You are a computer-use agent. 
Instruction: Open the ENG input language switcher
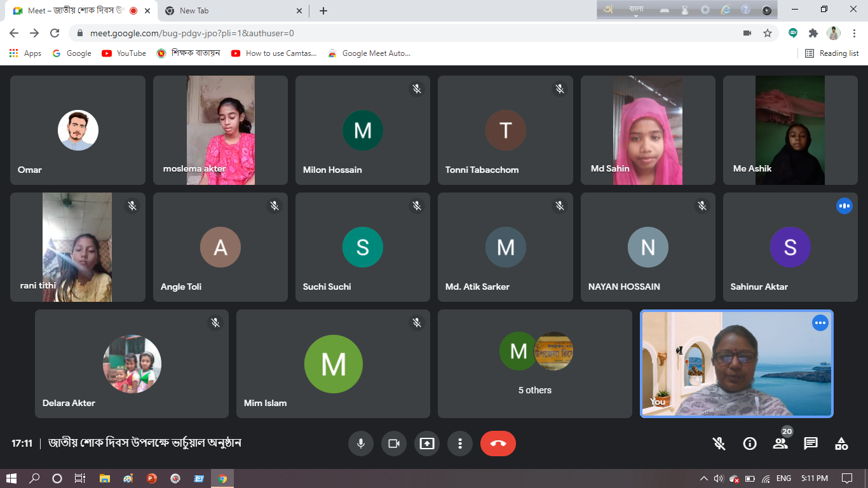tap(784, 478)
